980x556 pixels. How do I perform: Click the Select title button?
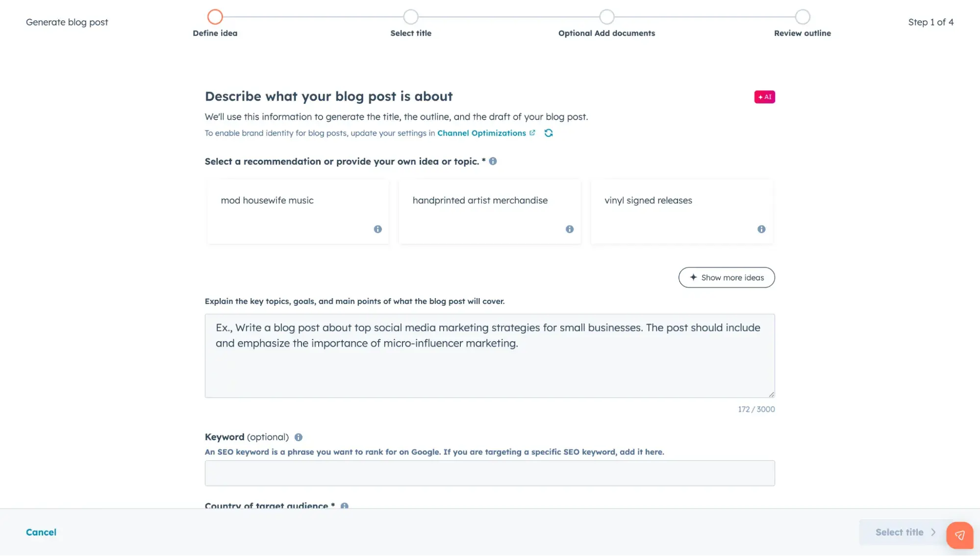tap(904, 532)
